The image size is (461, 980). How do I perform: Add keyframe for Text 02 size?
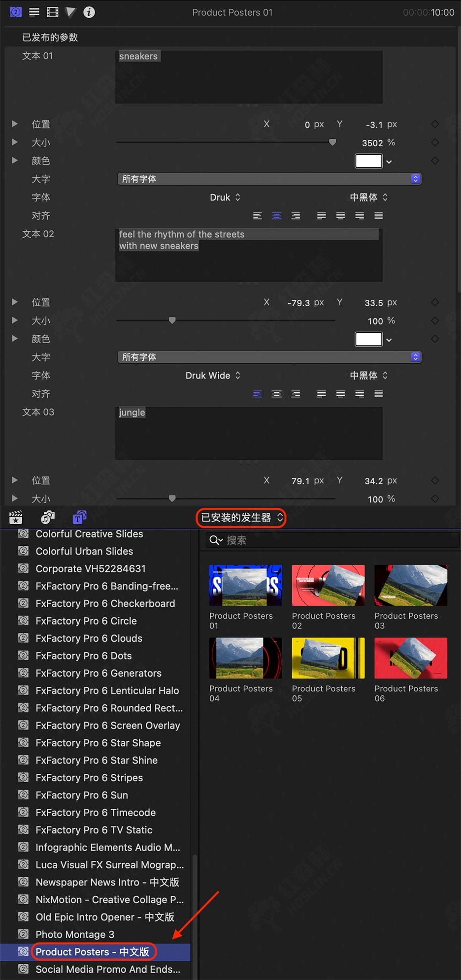(435, 320)
